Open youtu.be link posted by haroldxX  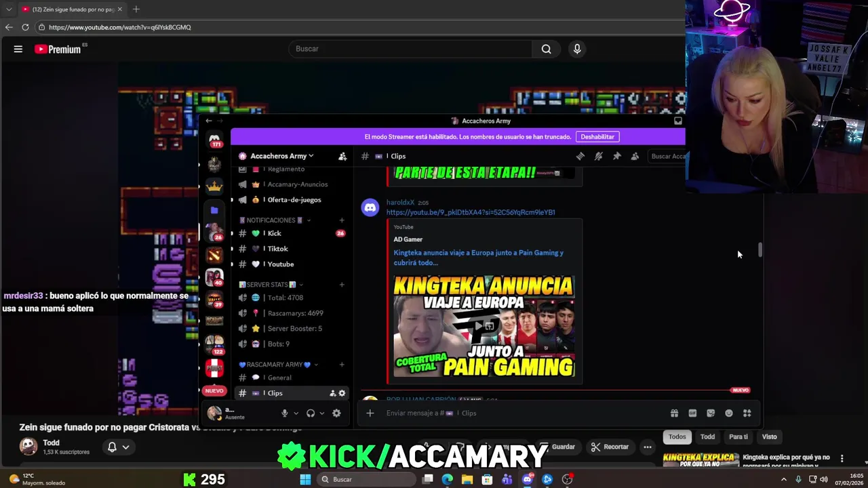tap(471, 212)
